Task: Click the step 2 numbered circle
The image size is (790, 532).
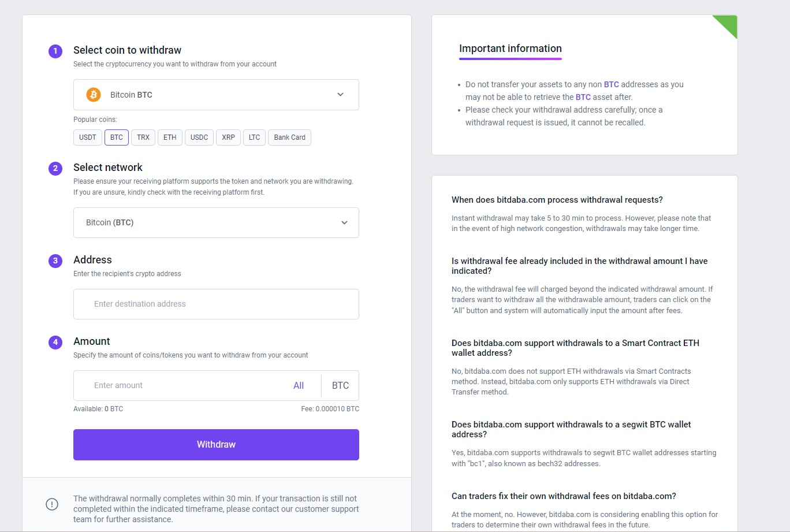Action: click(55, 168)
